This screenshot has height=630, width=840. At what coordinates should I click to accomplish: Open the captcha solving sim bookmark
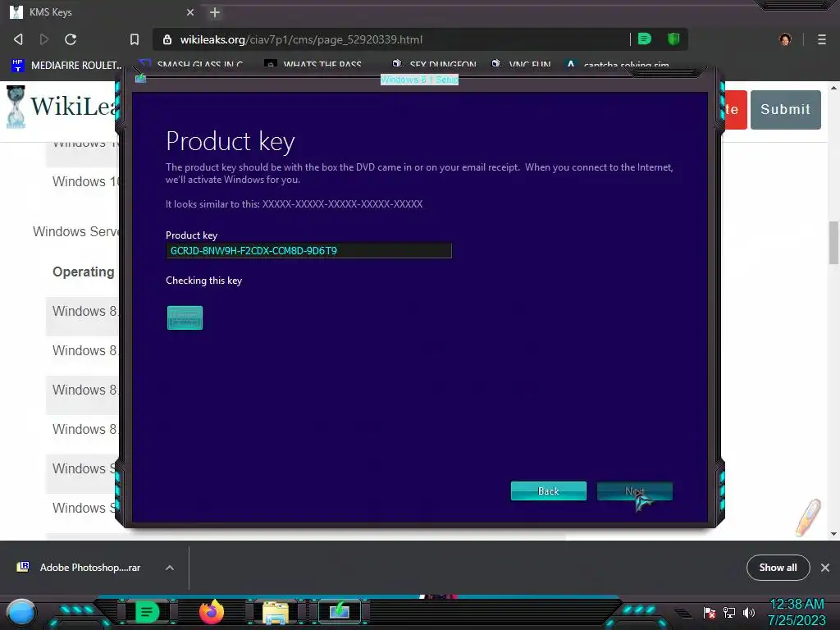click(617, 66)
